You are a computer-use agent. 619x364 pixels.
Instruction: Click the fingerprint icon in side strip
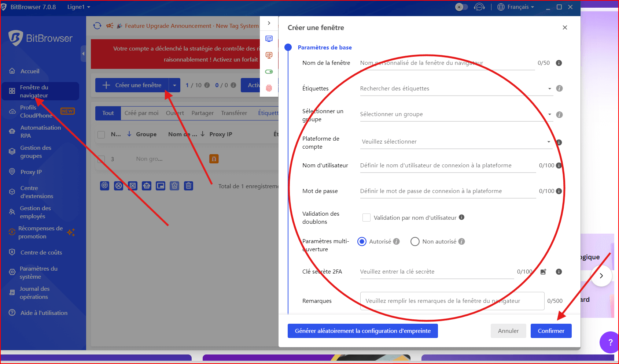269,88
